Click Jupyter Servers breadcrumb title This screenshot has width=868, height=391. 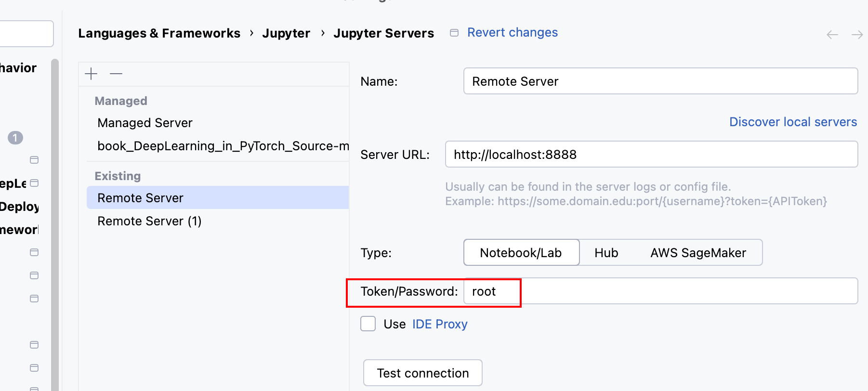click(x=383, y=33)
